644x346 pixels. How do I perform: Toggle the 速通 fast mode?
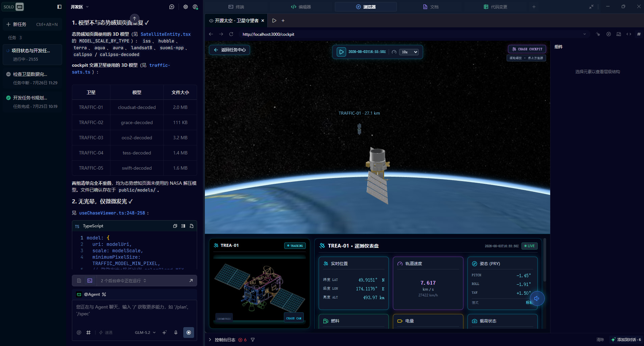106,333
